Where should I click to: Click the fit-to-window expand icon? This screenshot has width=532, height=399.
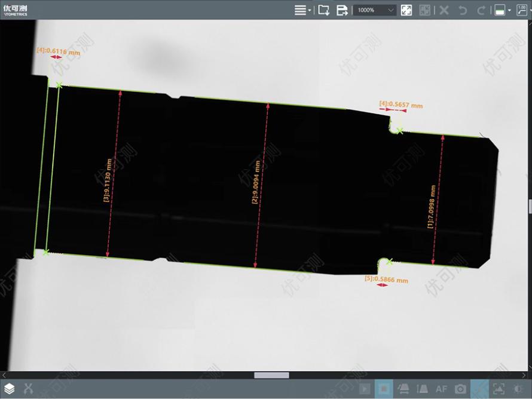(406, 10)
